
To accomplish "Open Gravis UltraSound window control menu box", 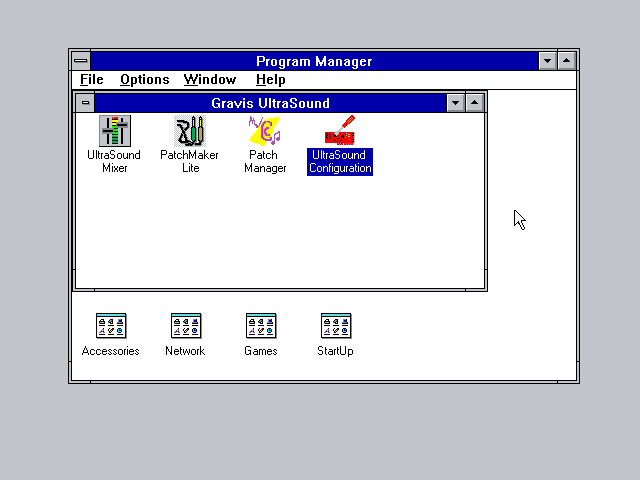I will 85,103.
